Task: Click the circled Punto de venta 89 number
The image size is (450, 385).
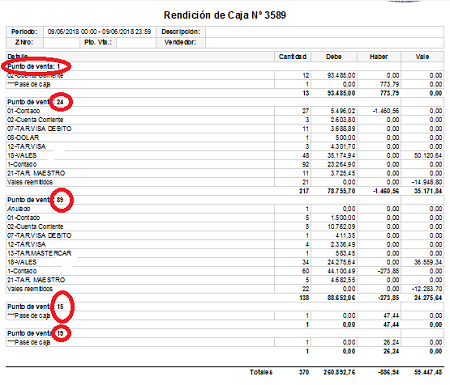Action: [60, 200]
